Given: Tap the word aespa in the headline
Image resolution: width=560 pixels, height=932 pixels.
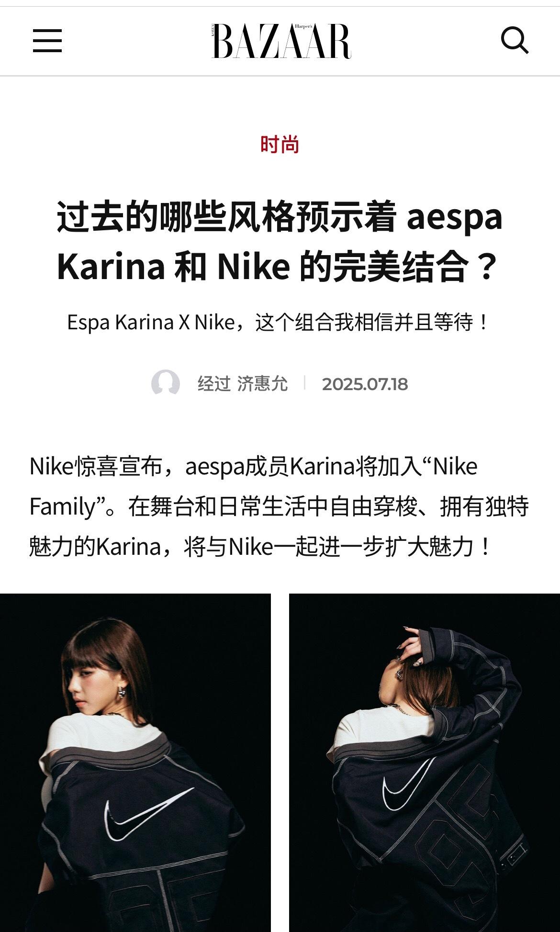Looking at the screenshot, I should tap(455, 217).
